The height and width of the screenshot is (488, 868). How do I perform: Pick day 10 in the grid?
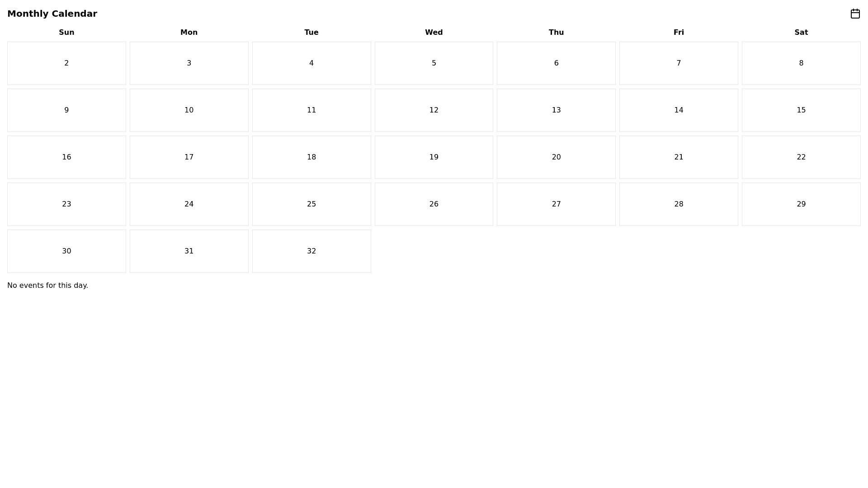coord(189,110)
